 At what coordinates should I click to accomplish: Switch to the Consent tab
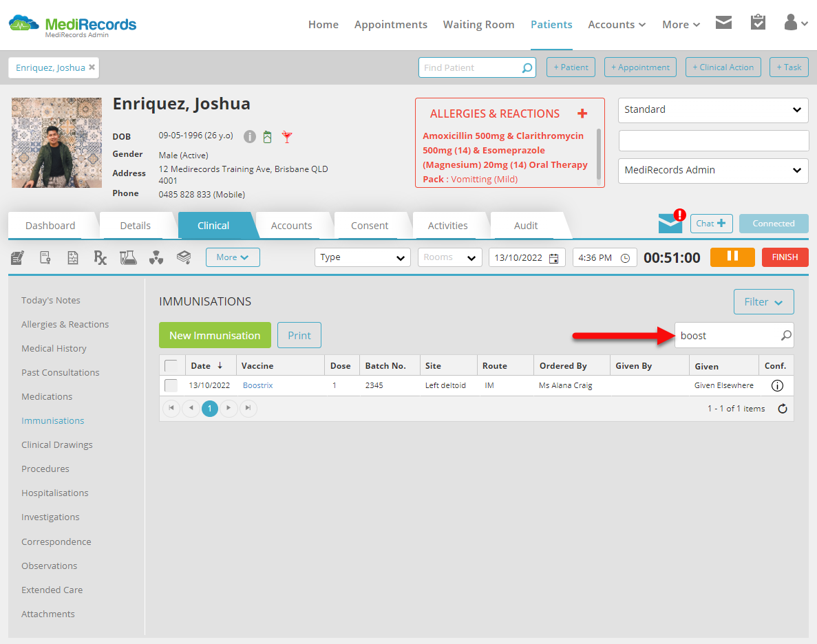pos(370,226)
